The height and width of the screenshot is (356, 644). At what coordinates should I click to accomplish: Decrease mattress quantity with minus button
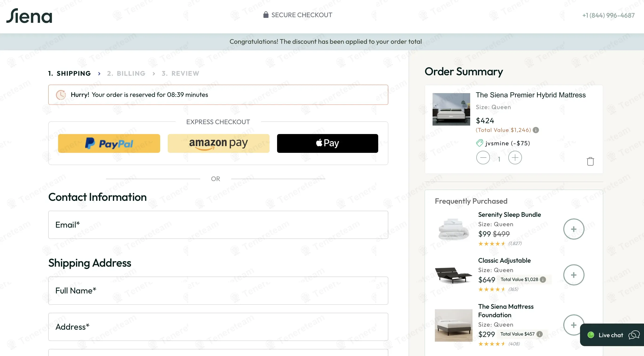(x=483, y=158)
